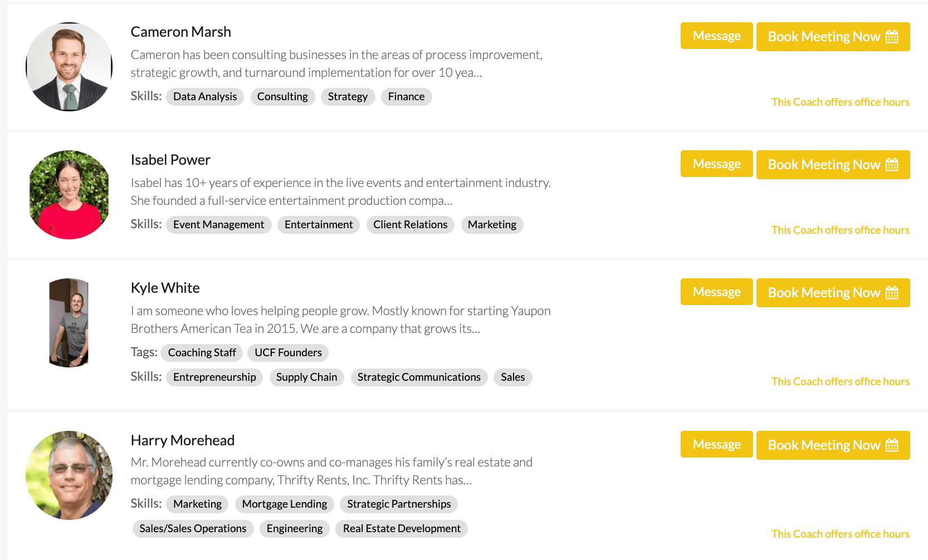The height and width of the screenshot is (560, 928).
Task: Open Isabel Power's profile photo
Action: [69, 195]
